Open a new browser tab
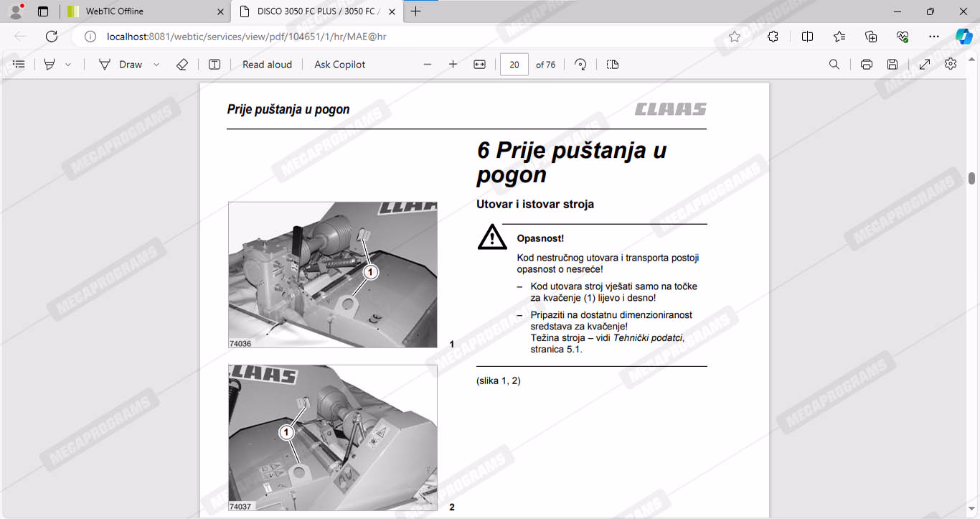The width and height of the screenshot is (980, 519). [x=415, y=11]
